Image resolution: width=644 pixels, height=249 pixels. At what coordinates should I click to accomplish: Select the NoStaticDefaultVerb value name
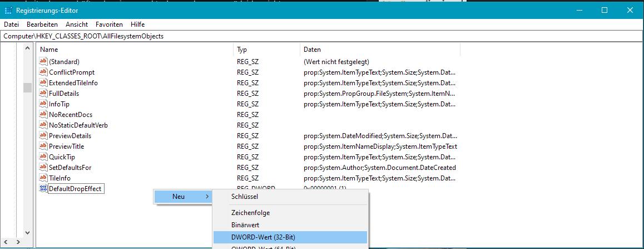[x=78, y=125]
